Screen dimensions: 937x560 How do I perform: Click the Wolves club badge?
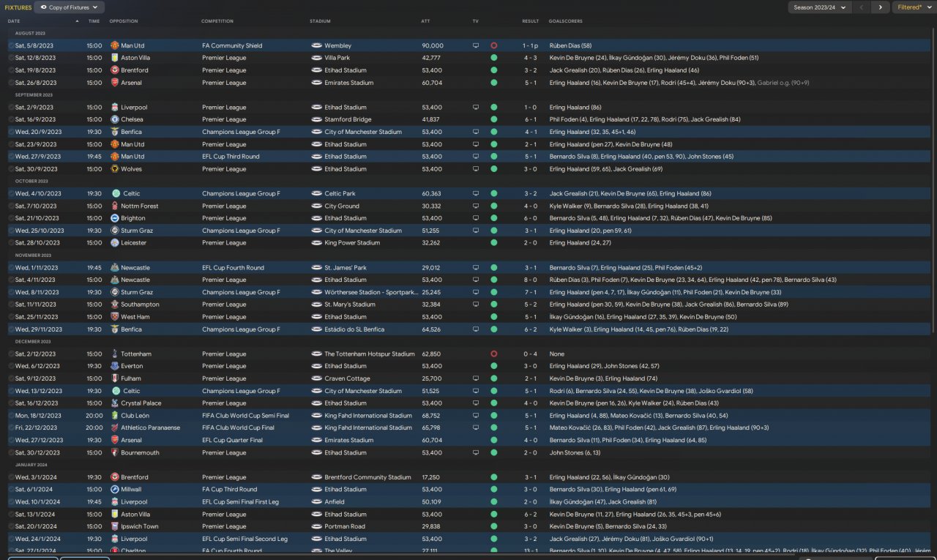(115, 169)
